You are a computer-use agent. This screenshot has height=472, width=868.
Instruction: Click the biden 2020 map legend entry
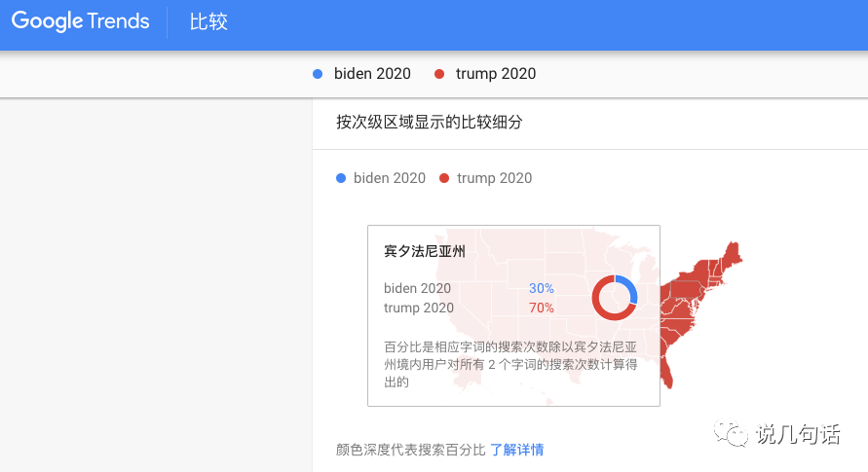tap(389, 178)
